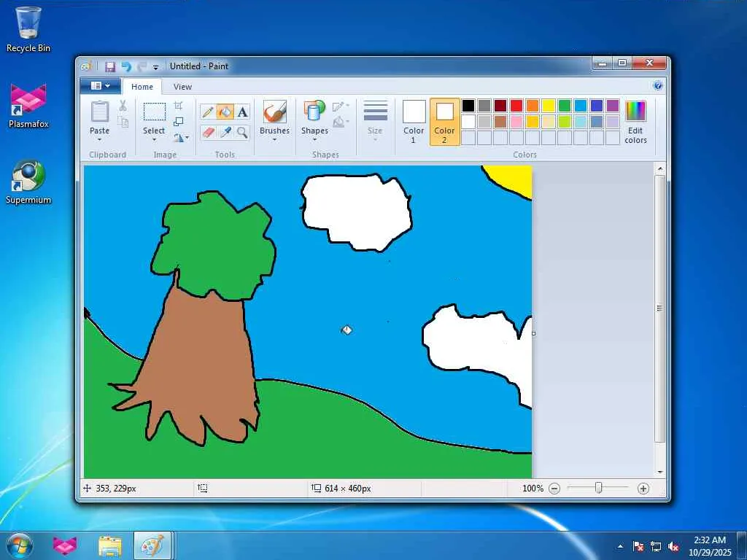Expand the Brushes dropdown arrow
Viewport: 747px width, 560px height.
274,139
